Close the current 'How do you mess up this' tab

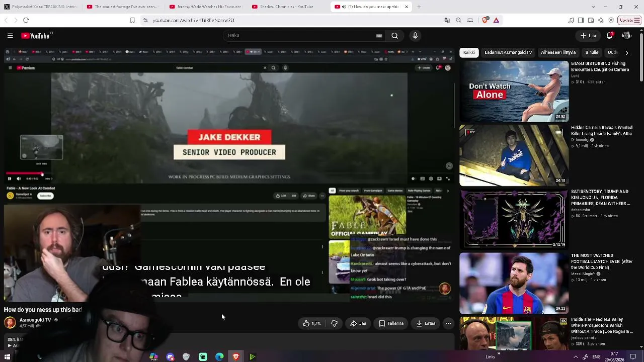point(407,7)
